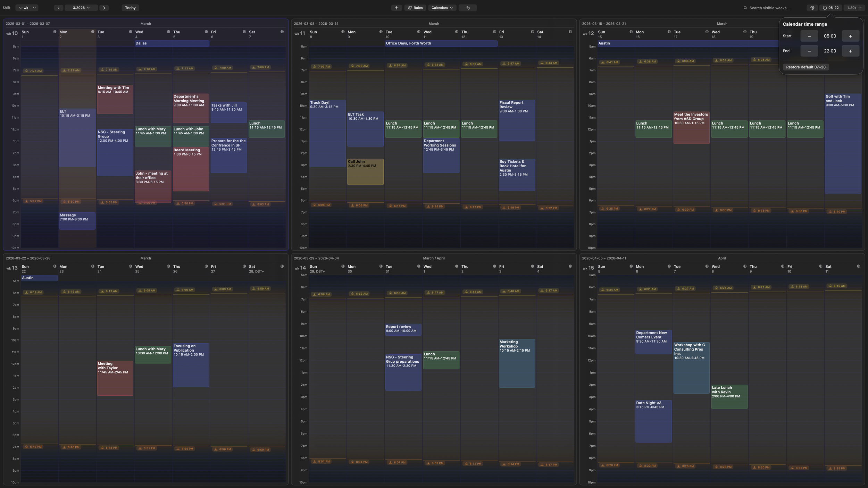
Task: Click the undo history icon button
Action: (x=467, y=8)
